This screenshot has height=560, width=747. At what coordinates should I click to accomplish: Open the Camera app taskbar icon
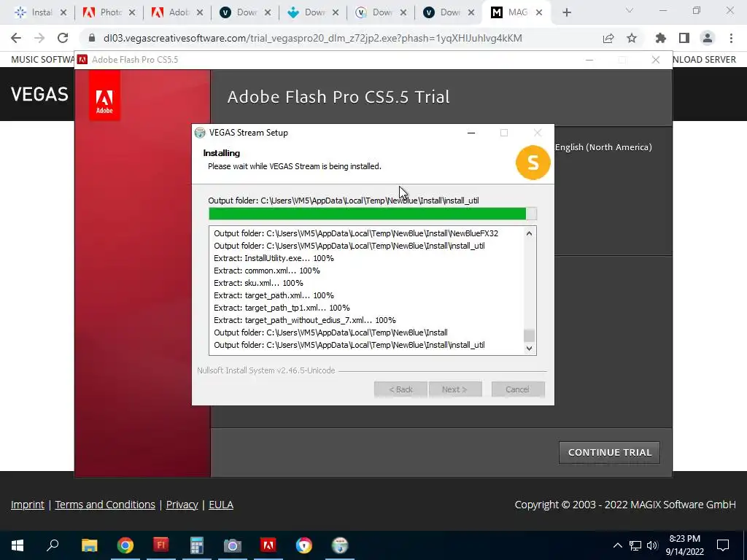click(x=233, y=545)
